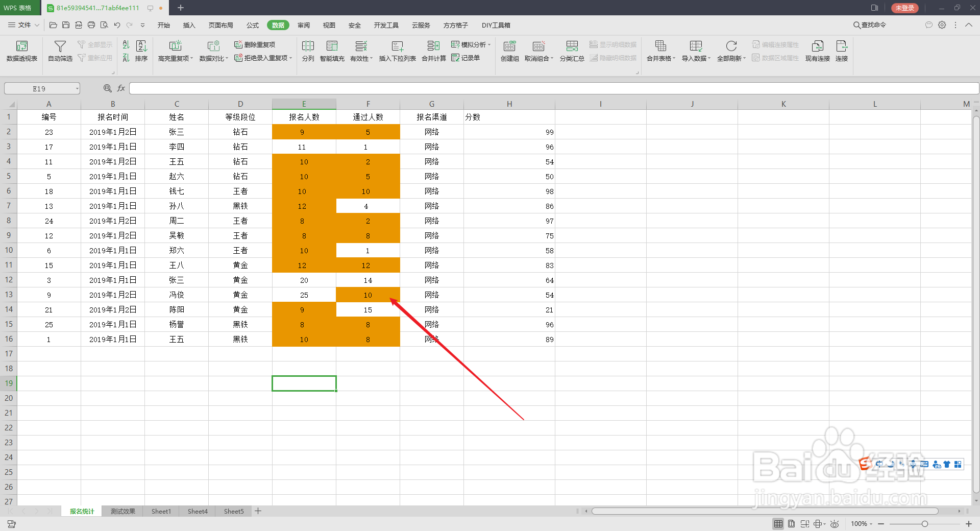Open the 文件 file menu

(x=23, y=25)
